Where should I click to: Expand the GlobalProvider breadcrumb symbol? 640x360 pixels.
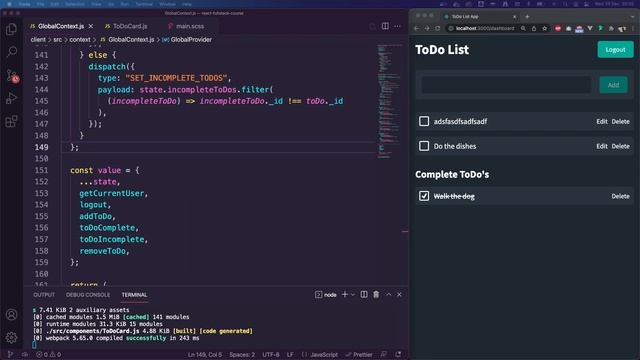pos(187,40)
